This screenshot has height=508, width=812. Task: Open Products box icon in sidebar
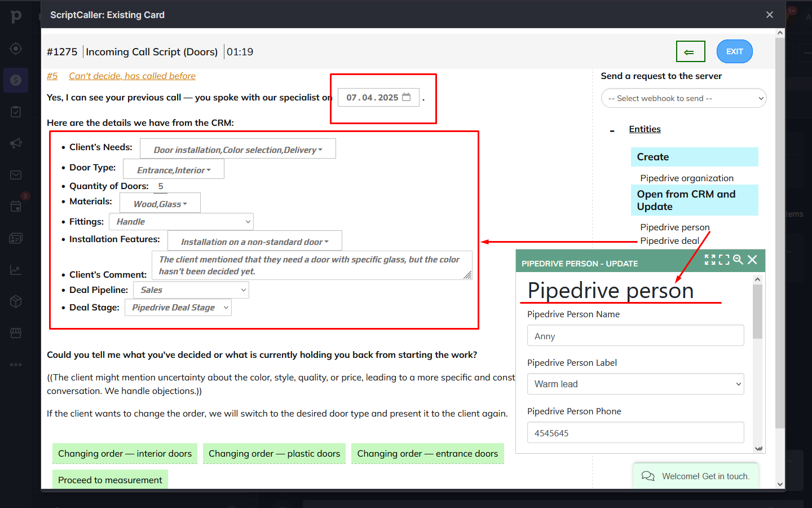[x=16, y=301]
